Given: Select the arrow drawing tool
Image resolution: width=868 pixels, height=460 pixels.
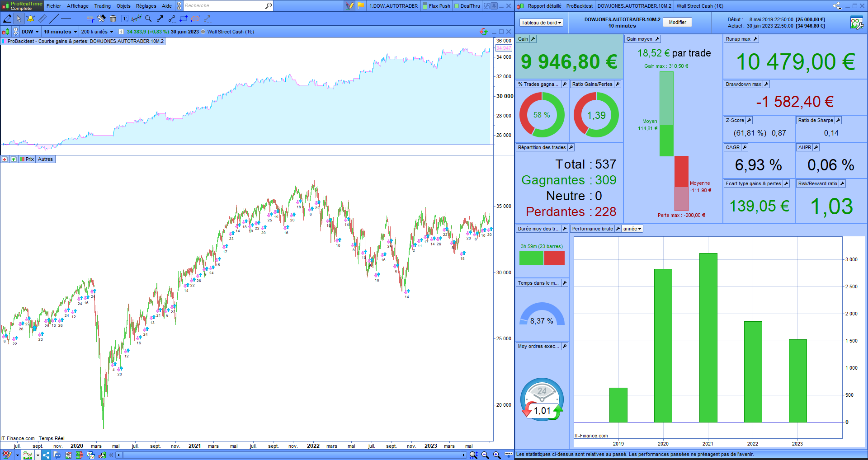Looking at the screenshot, I should pyautogui.click(x=160, y=19).
